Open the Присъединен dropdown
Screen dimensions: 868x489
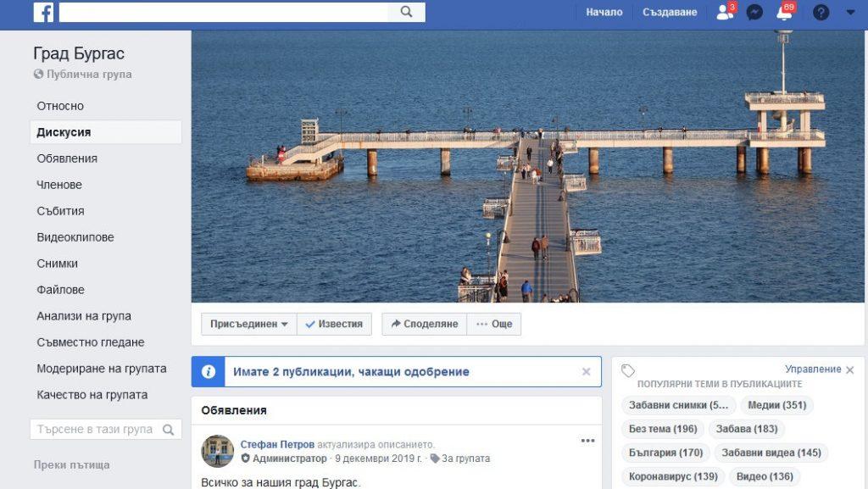(249, 324)
